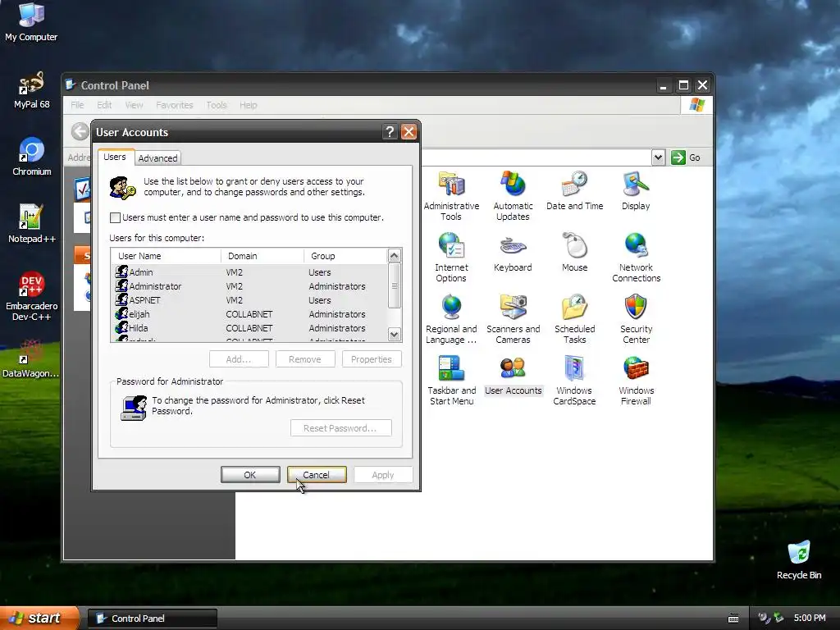Select Recycle Bin on desktop

point(799,559)
